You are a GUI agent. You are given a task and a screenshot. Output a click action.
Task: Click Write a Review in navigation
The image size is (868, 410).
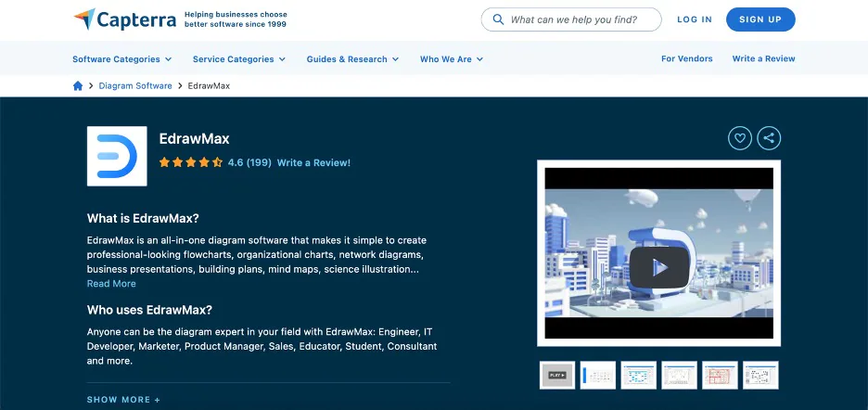click(x=763, y=58)
